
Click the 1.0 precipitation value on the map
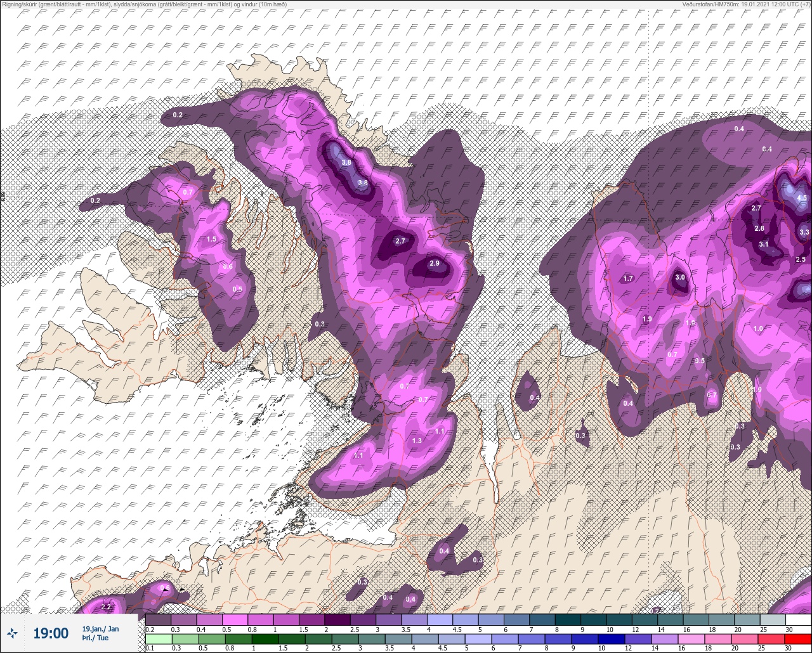coord(758,328)
